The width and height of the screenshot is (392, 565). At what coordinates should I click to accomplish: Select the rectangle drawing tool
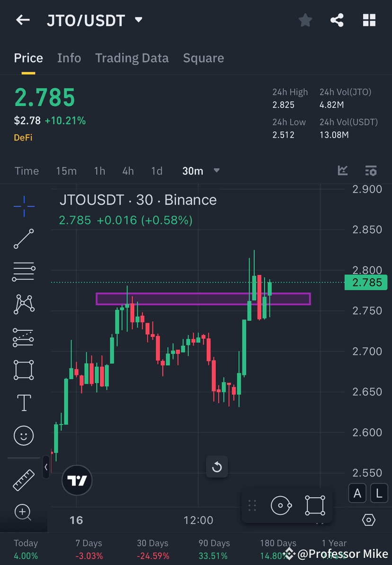pyautogui.click(x=24, y=370)
